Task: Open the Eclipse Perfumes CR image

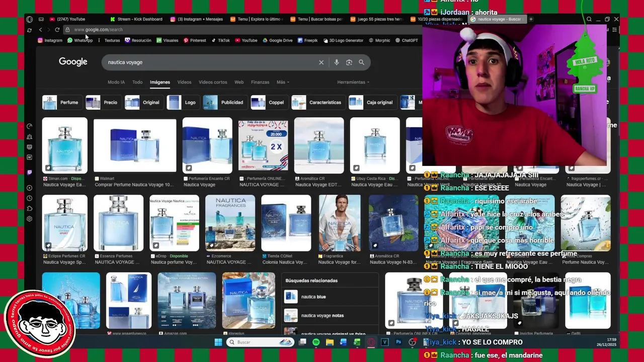Action: 64,223
